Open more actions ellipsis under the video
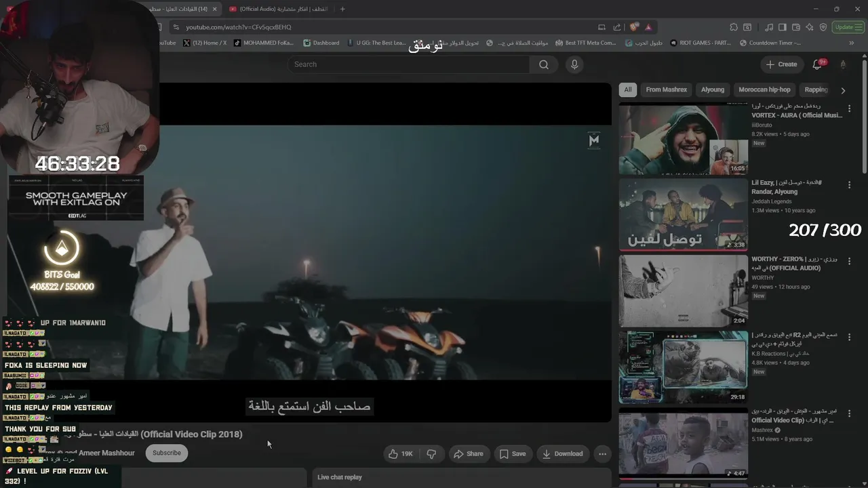The image size is (868, 488). pos(602,453)
